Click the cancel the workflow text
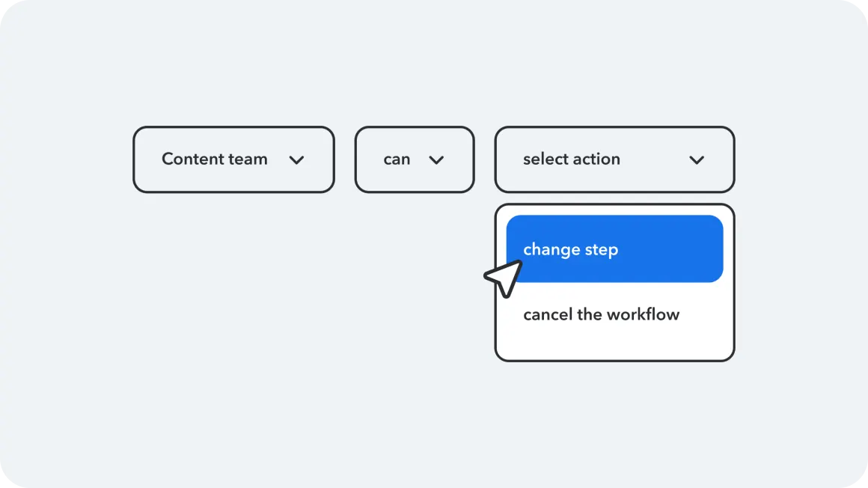 pyautogui.click(x=601, y=314)
